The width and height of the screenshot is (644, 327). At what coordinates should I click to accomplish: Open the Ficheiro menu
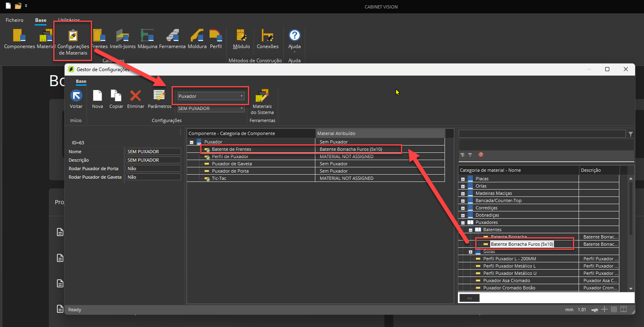coord(15,20)
